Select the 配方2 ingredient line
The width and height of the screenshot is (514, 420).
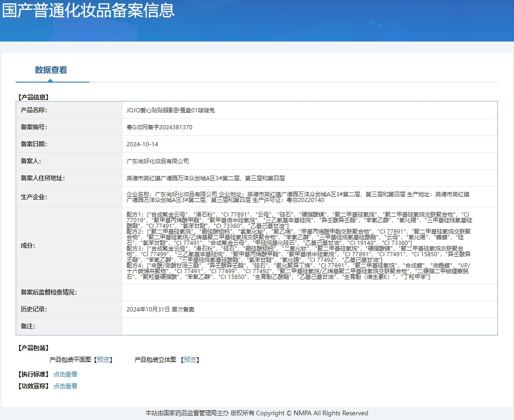coord(299,237)
